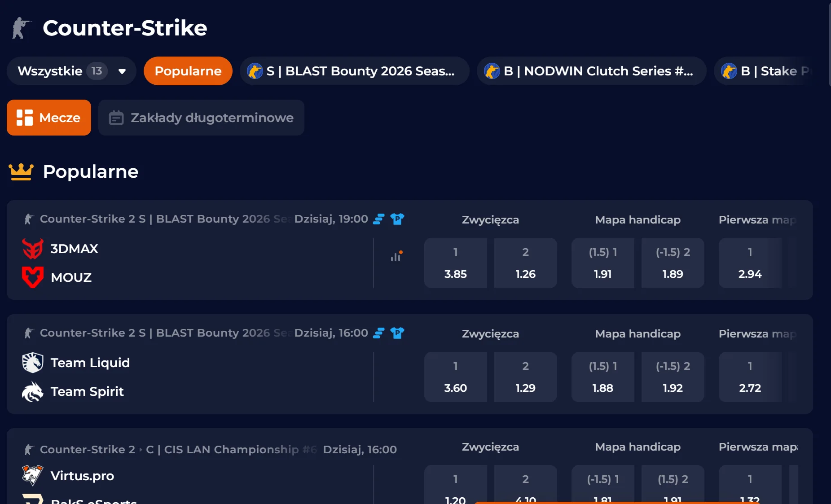The width and height of the screenshot is (831, 504).
Task: Click the Counter-Strike page title
Action: pyautogui.click(x=125, y=28)
